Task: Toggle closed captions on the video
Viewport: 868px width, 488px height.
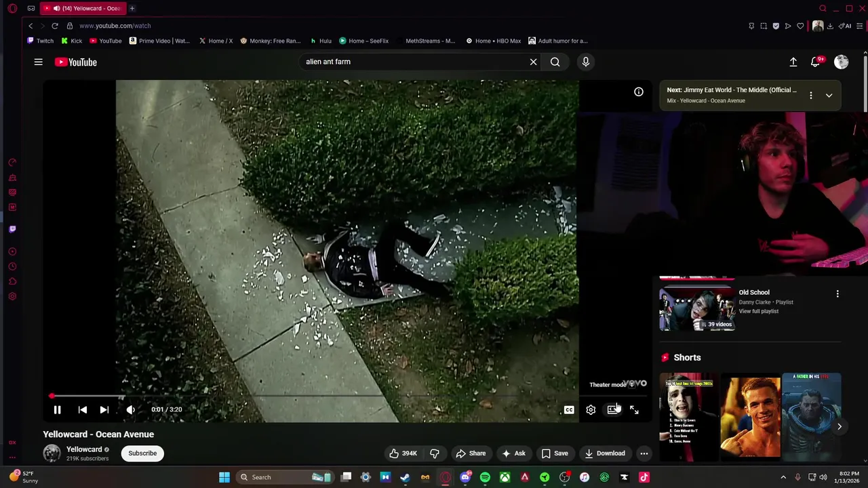Action: click(569, 409)
